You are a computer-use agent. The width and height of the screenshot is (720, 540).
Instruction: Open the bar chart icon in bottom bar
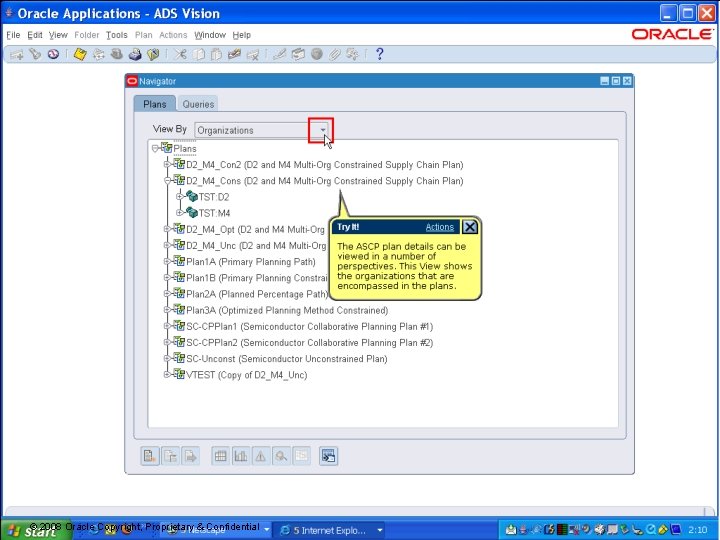(x=241, y=456)
